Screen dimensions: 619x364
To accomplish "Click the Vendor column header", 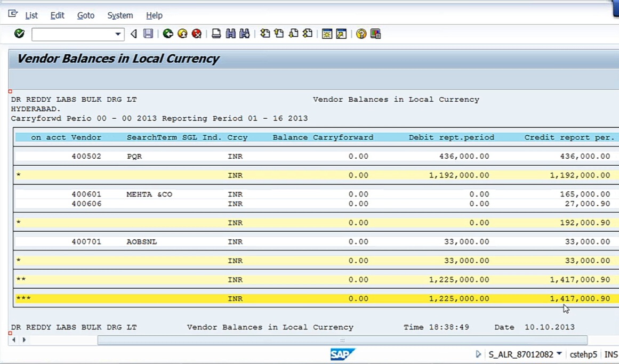I will [86, 137].
